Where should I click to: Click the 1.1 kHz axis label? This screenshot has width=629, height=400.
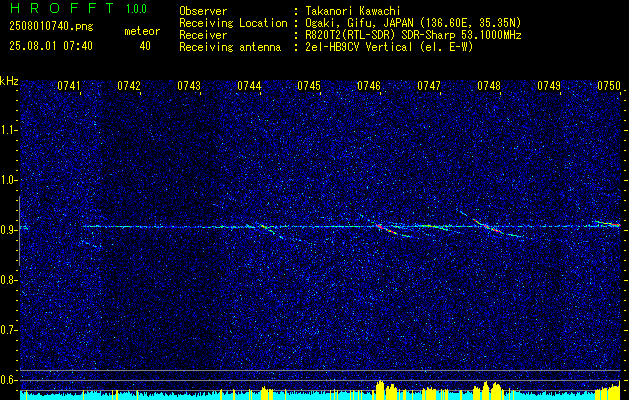[8, 130]
